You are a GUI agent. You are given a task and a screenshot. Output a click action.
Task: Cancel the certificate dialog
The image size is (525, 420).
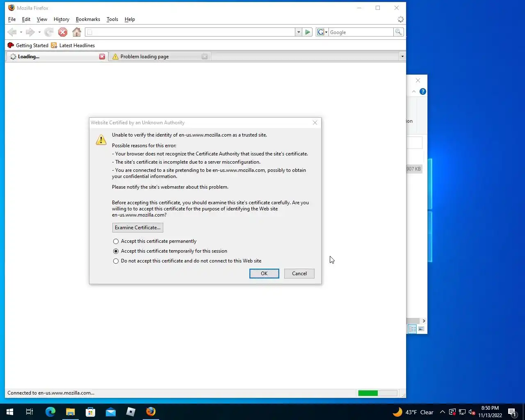click(x=299, y=274)
